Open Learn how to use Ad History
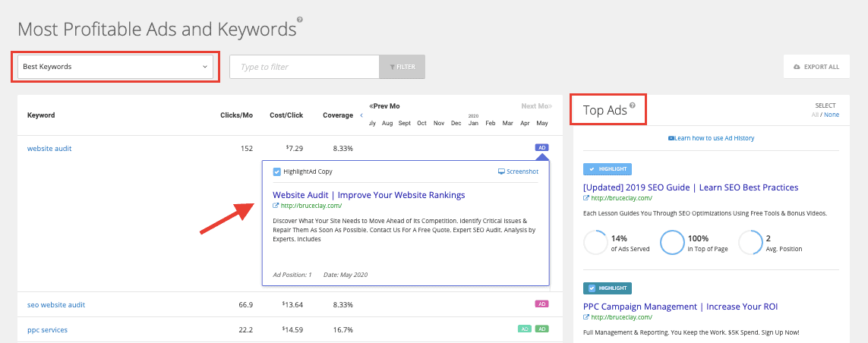 click(x=711, y=138)
